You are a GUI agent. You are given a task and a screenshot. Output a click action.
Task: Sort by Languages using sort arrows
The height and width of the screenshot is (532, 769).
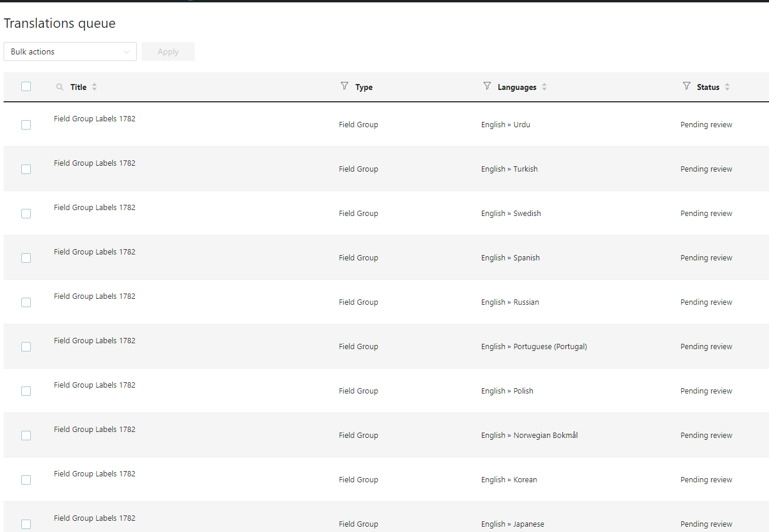point(544,87)
